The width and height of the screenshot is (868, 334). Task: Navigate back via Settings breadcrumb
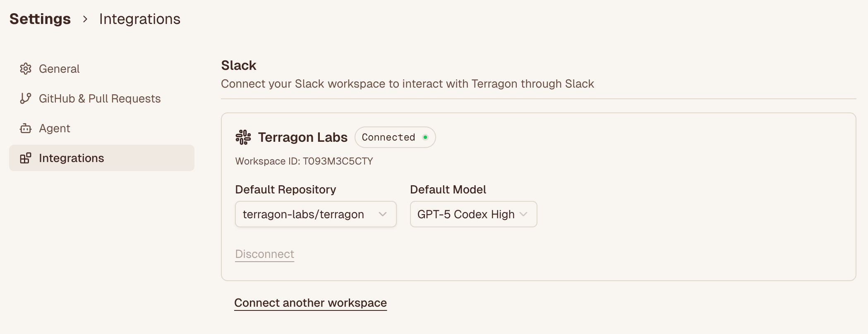40,19
